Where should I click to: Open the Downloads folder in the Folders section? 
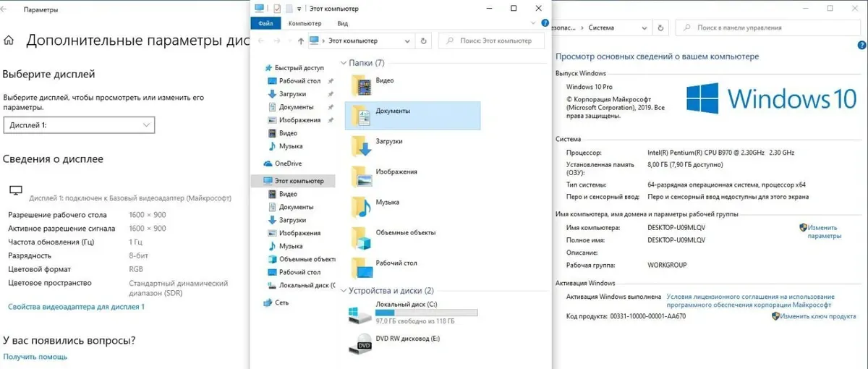pos(362,145)
